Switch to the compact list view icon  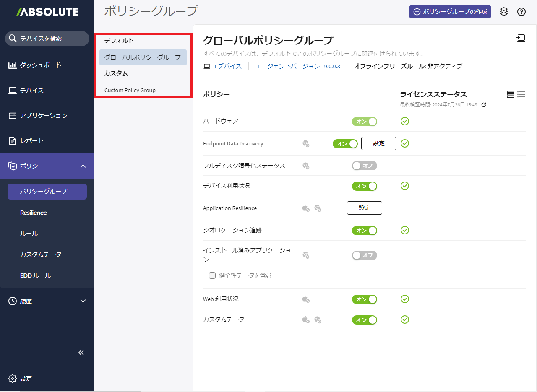521,94
